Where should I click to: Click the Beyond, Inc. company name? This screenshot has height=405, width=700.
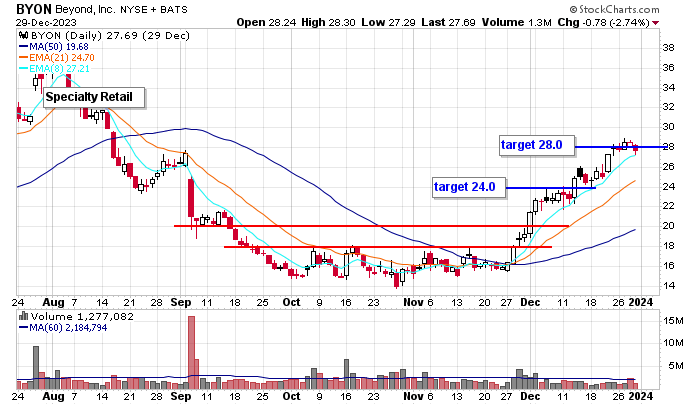click(x=85, y=9)
